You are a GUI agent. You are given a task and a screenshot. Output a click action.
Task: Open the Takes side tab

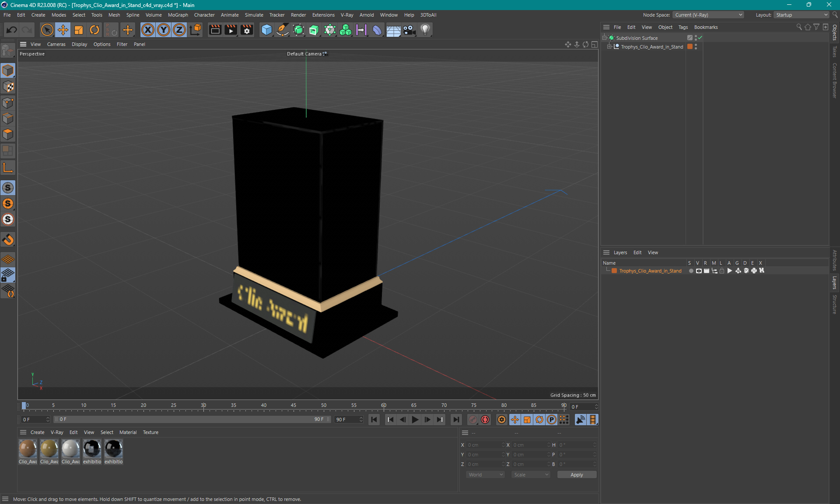(835, 51)
